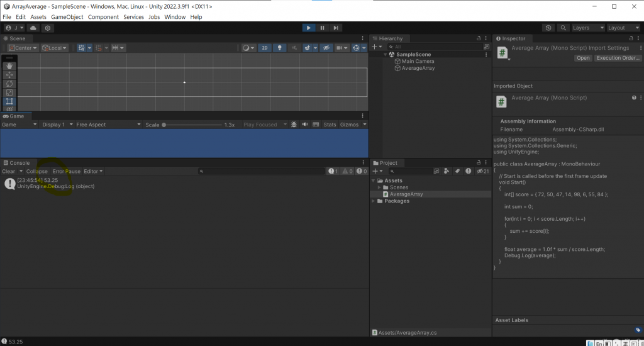The width and height of the screenshot is (644, 346).
Task: Open the Layers dropdown
Action: click(x=588, y=28)
